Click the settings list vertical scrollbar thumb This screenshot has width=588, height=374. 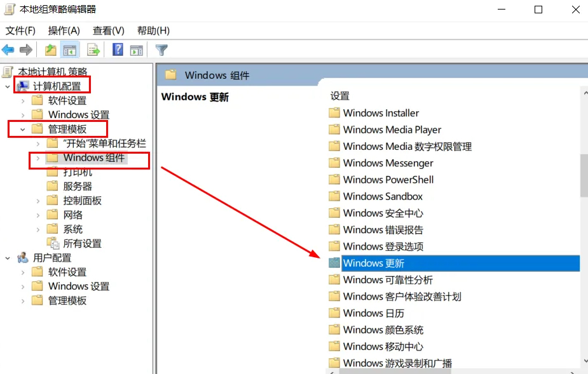point(584,175)
